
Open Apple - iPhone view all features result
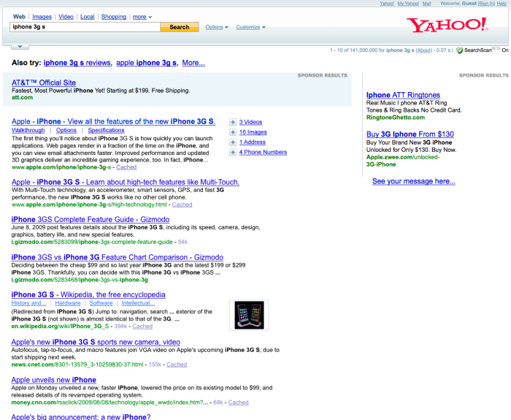[113, 121]
